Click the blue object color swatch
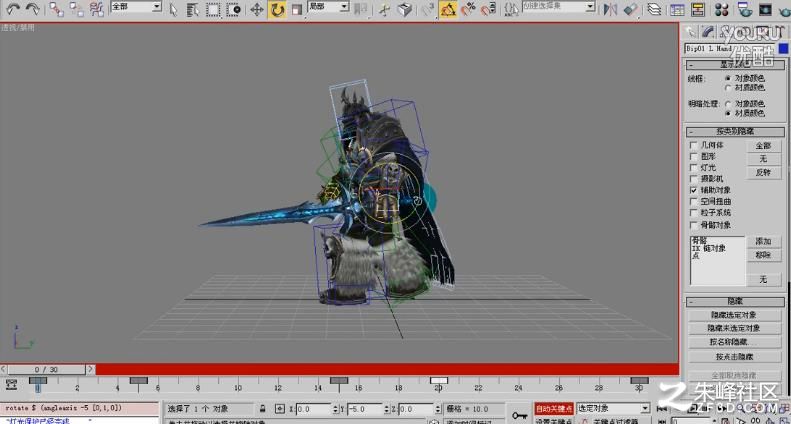 pos(783,48)
